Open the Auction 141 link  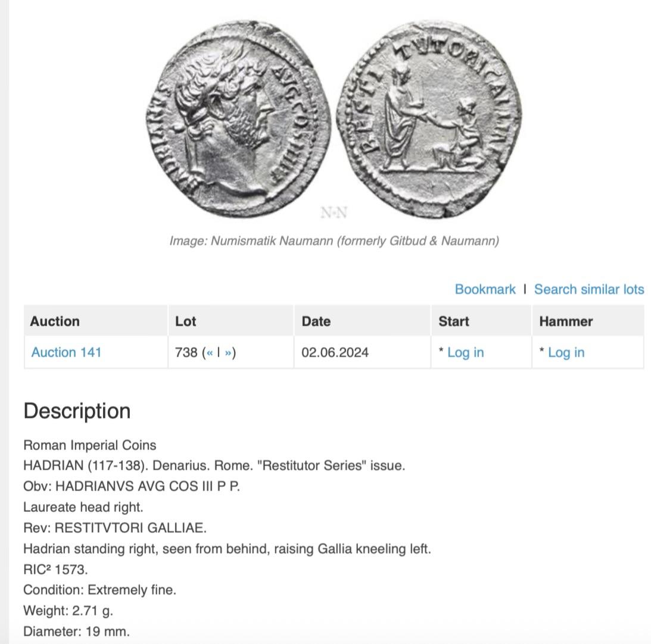pos(66,352)
